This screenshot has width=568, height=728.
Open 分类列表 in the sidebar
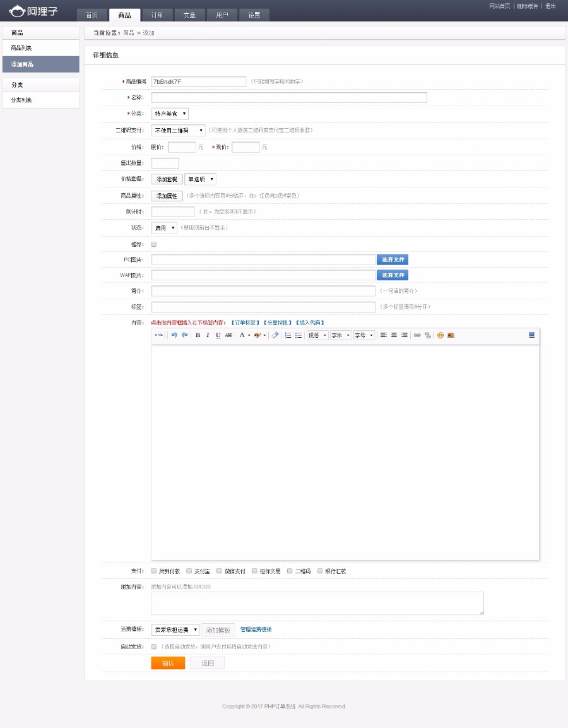pyautogui.click(x=41, y=100)
